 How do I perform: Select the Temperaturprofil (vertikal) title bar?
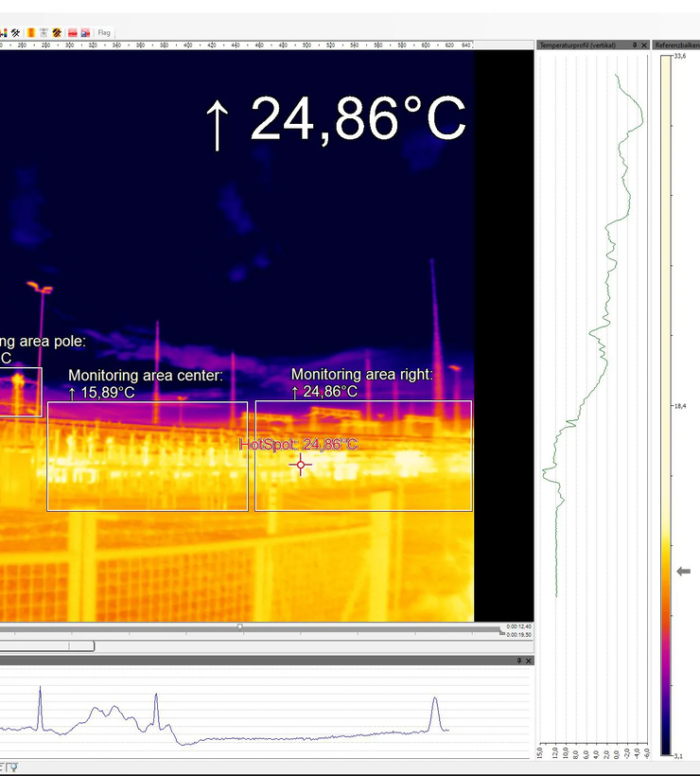click(577, 44)
